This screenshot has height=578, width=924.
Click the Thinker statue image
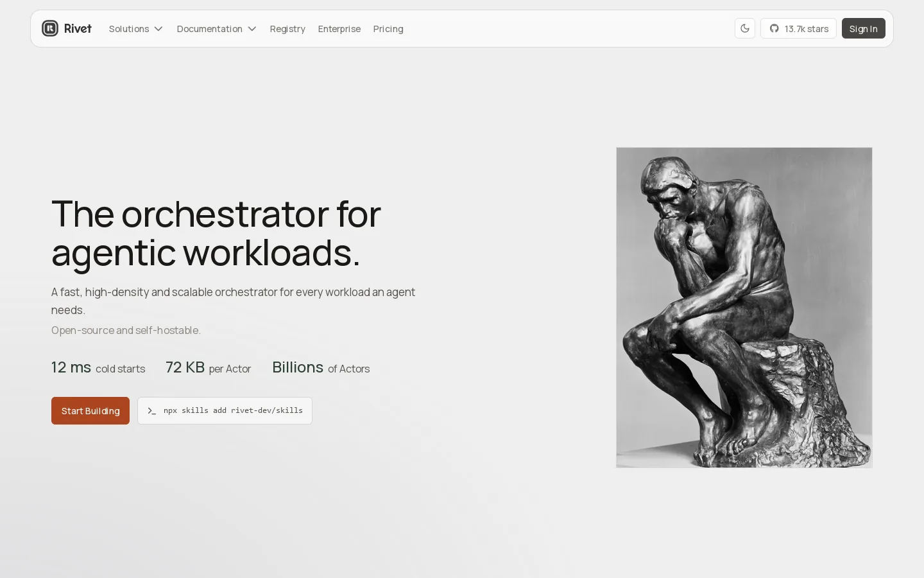[x=744, y=308]
